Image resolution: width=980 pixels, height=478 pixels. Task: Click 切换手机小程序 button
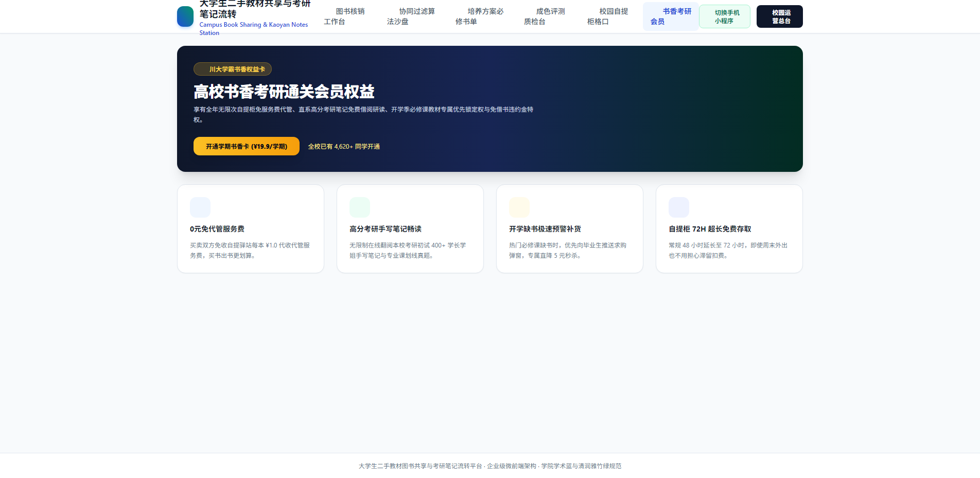click(x=725, y=16)
